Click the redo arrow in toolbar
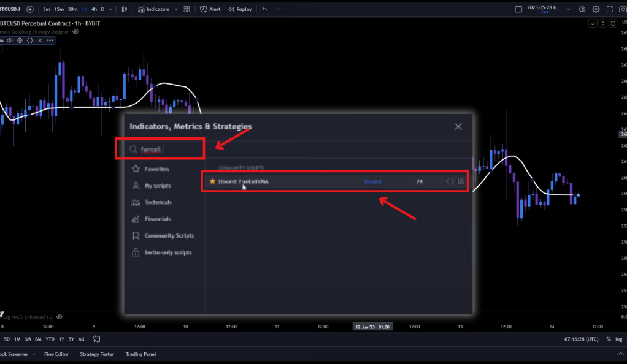This screenshot has width=627, height=364. point(279,9)
